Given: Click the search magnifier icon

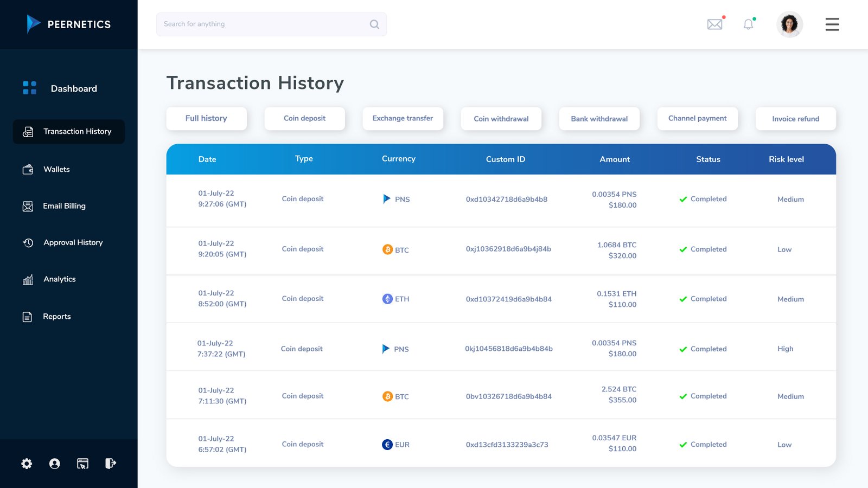Looking at the screenshot, I should (374, 24).
